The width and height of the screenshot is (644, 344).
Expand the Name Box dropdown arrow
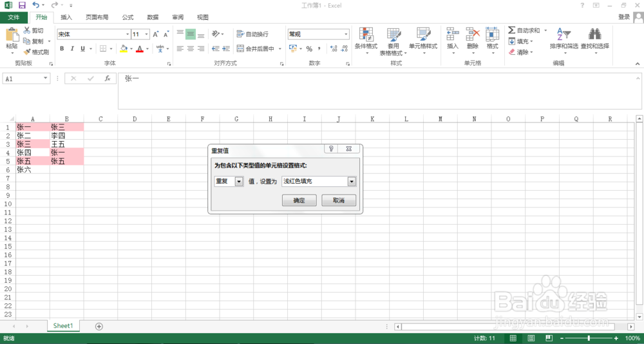coord(45,78)
